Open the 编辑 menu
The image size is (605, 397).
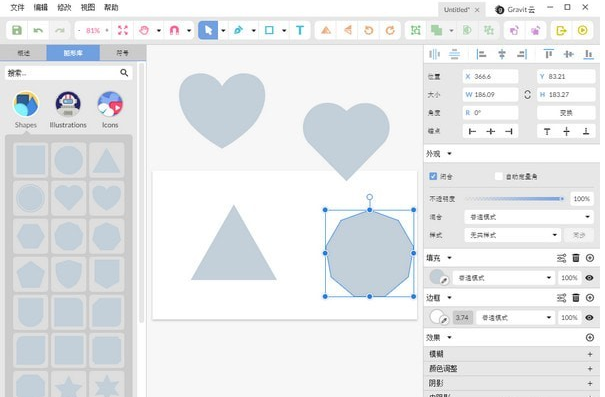tap(41, 7)
